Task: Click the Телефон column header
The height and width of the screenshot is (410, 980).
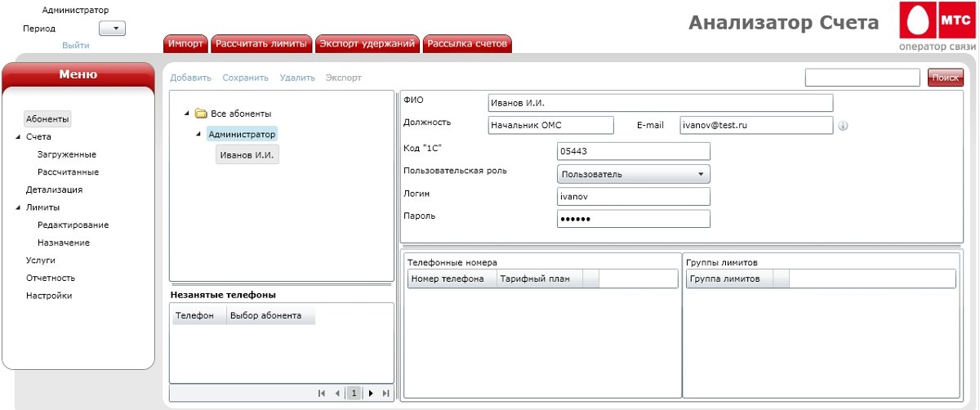Action: (198, 315)
